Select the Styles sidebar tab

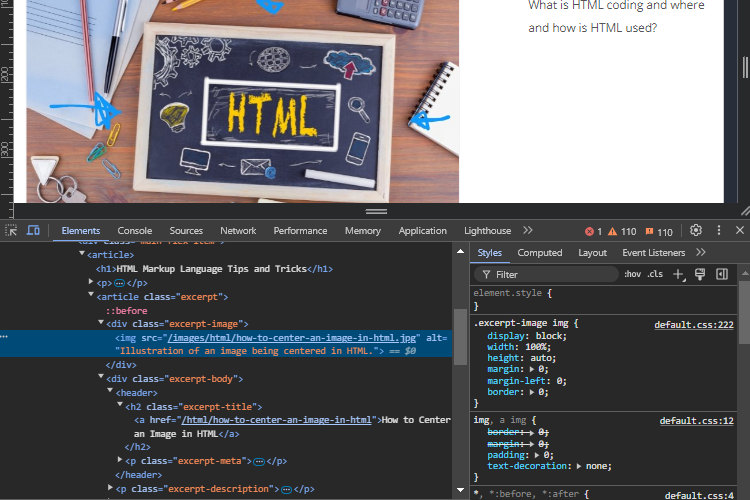click(x=489, y=253)
